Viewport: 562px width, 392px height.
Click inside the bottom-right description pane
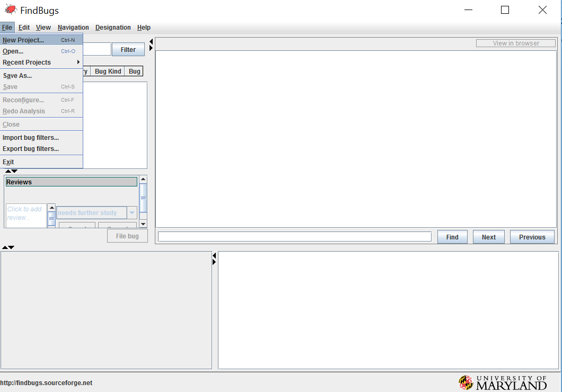388,310
